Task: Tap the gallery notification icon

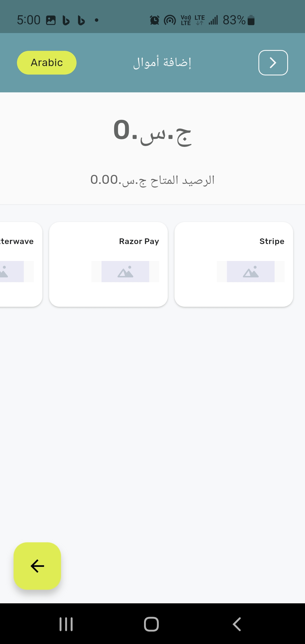Action: tap(51, 20)
